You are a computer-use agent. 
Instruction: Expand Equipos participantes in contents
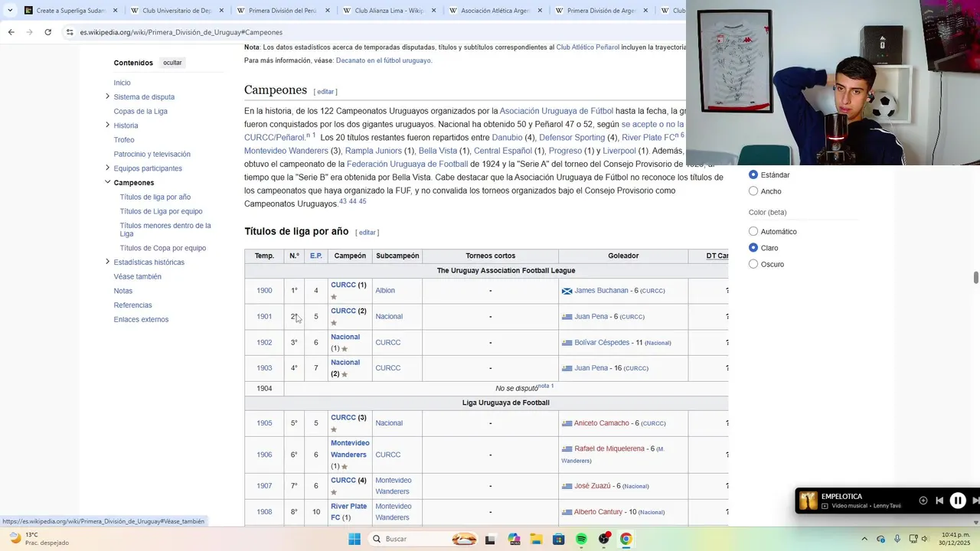point(107,168)
